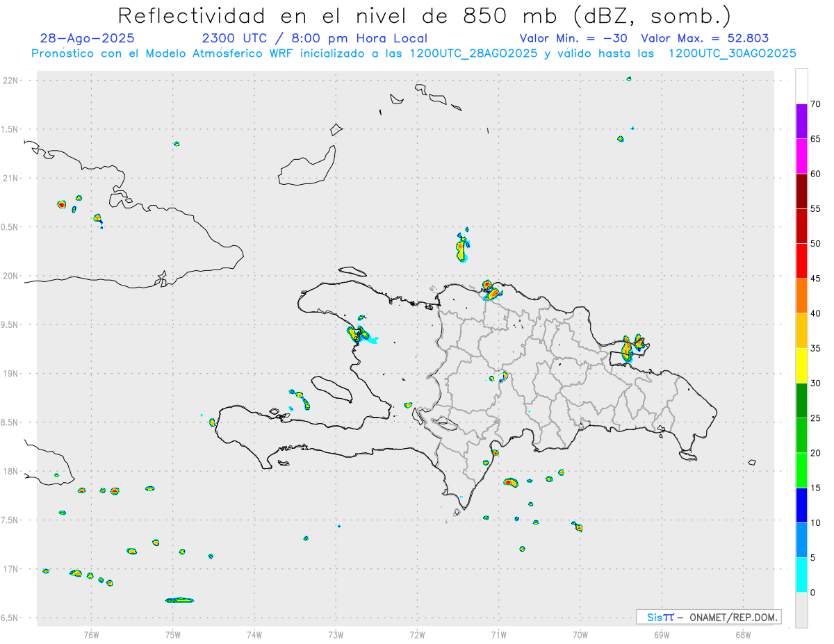Click the 'Valor Min. = -30' label
This screenshot has width=834, height=644.
pyautogui.click(x=576, y=38)
